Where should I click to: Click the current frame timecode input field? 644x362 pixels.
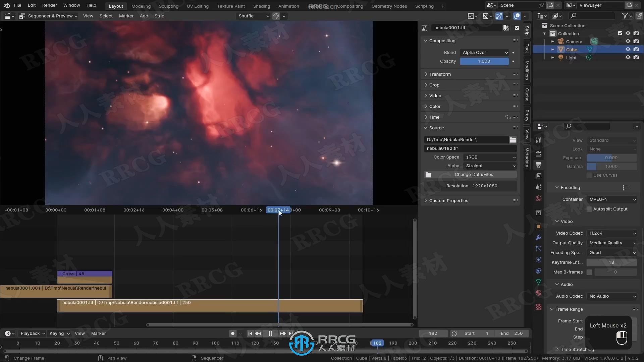coord(432,333)
